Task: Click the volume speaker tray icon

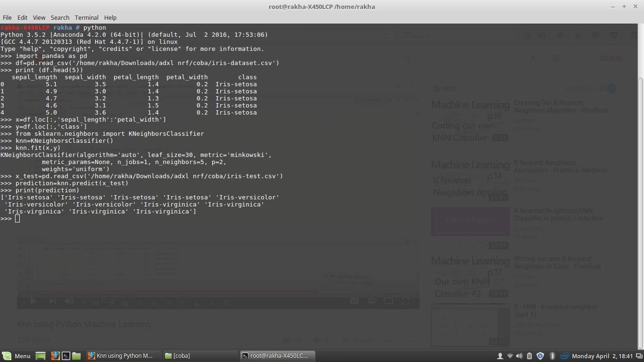Action: [x=519, y=356]
